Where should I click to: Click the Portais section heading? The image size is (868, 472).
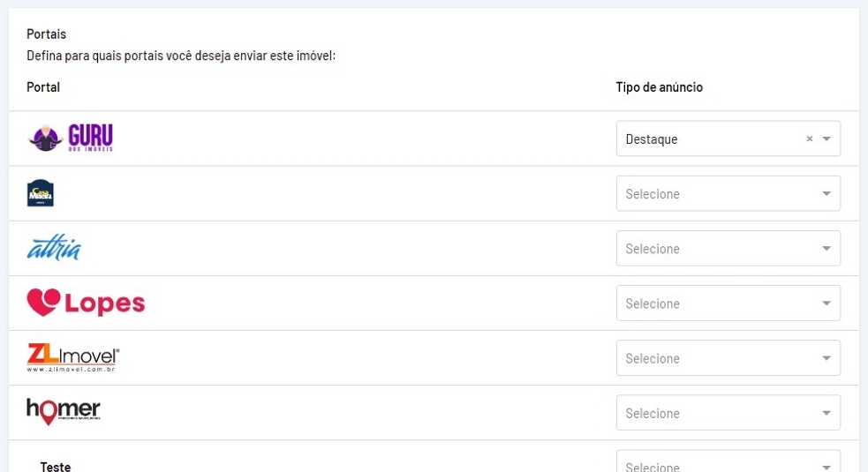pyautogui.click(x=46, y=34)
